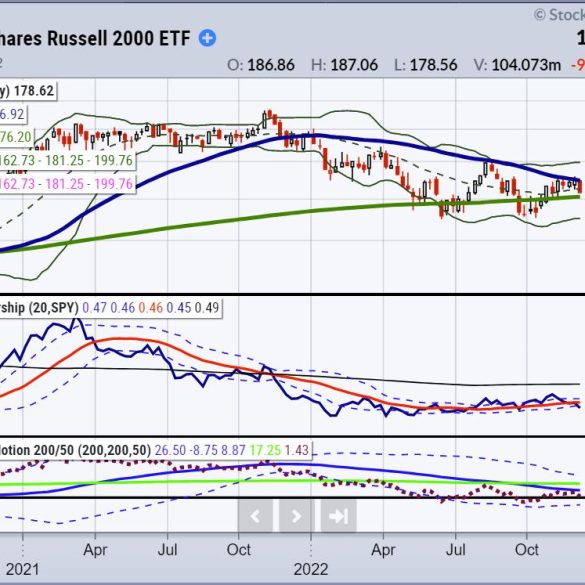Viewport: 585px width, 585px height.
Task: Click the Oct 2021 axis label
Action: pos(239,550)
